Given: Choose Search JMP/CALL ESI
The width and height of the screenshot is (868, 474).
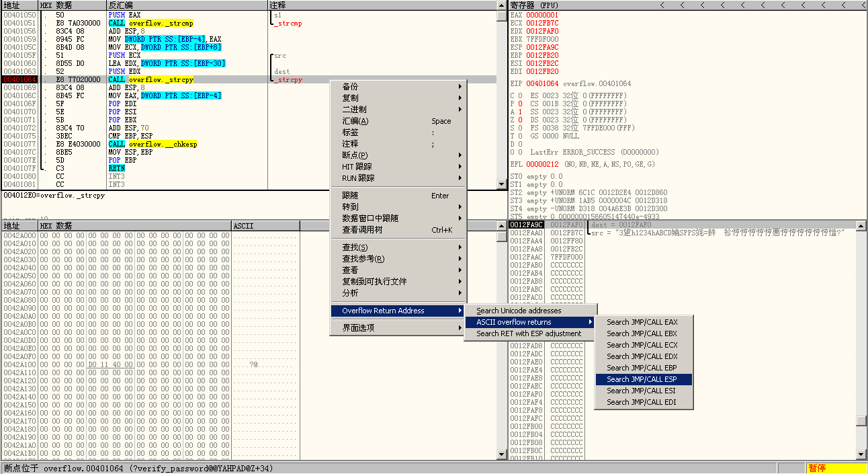Looking at the screenshot, I should click(644, 391).
